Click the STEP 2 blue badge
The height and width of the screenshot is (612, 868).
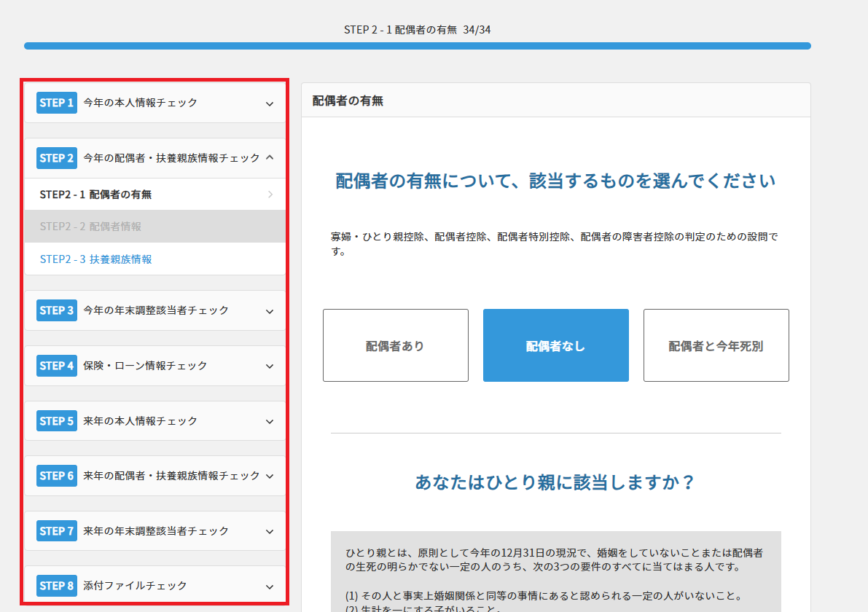point(56,158)
